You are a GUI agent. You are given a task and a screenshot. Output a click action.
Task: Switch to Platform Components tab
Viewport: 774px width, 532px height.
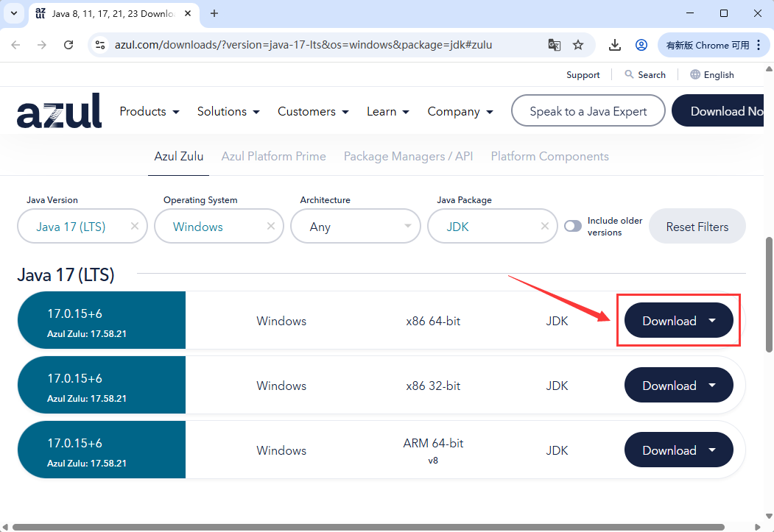549,156
